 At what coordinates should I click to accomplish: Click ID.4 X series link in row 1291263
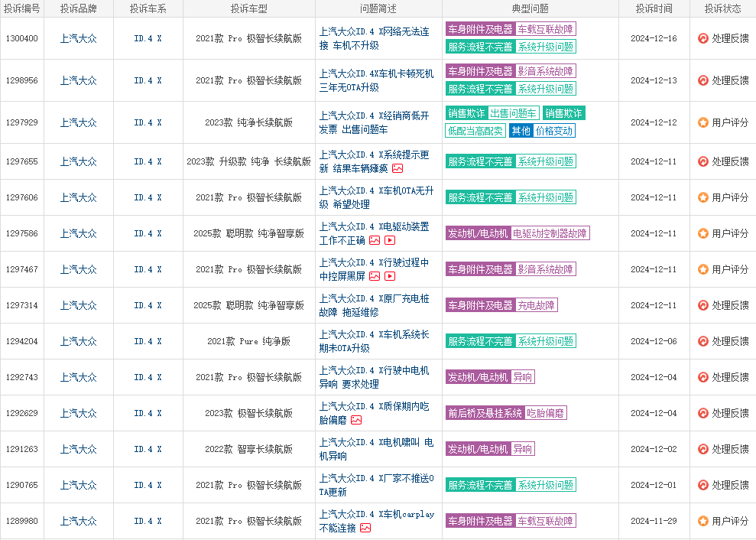point(148,449)
